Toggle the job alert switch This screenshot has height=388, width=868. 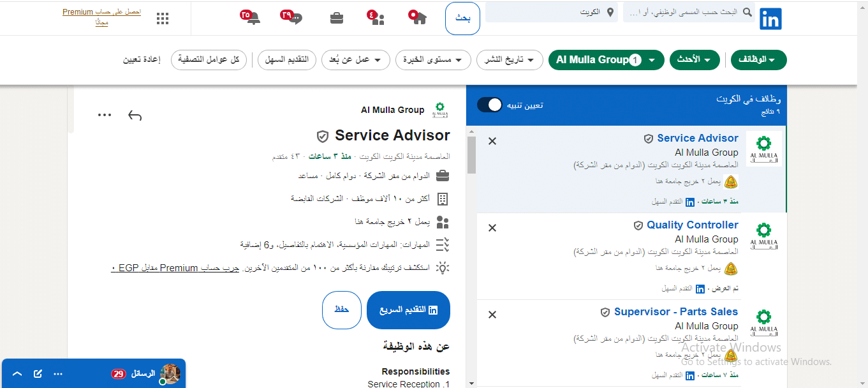[490, 105]
